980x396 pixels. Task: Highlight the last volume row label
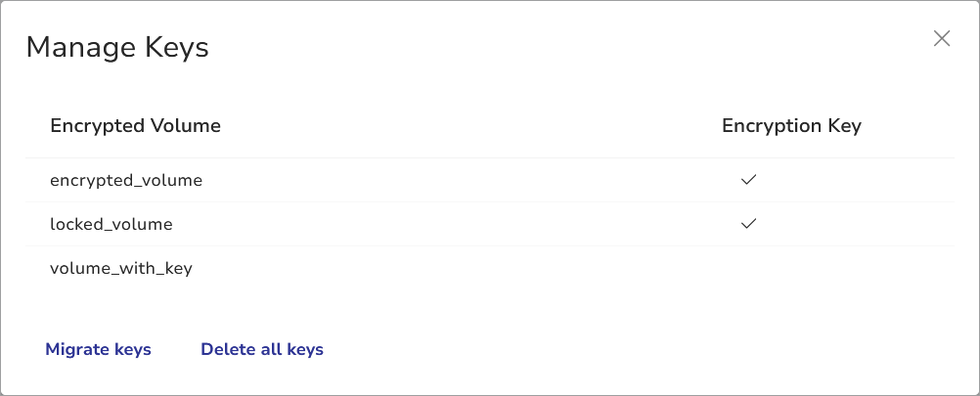point(121,268)
